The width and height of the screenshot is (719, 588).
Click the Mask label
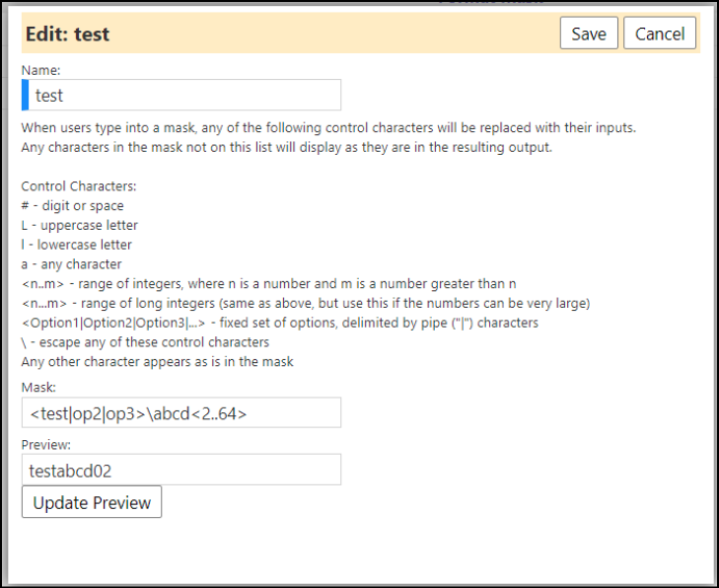point(38,388)
